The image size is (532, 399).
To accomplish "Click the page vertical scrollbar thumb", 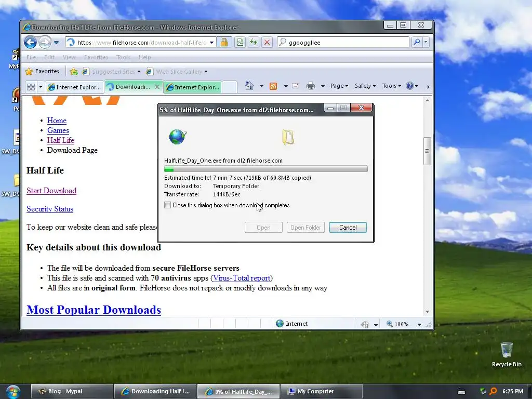I will pos(427,151).
